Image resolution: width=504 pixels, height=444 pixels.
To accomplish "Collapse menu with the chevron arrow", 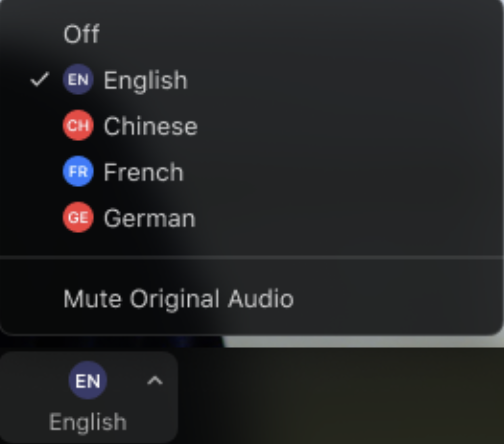I will point(155,380).
